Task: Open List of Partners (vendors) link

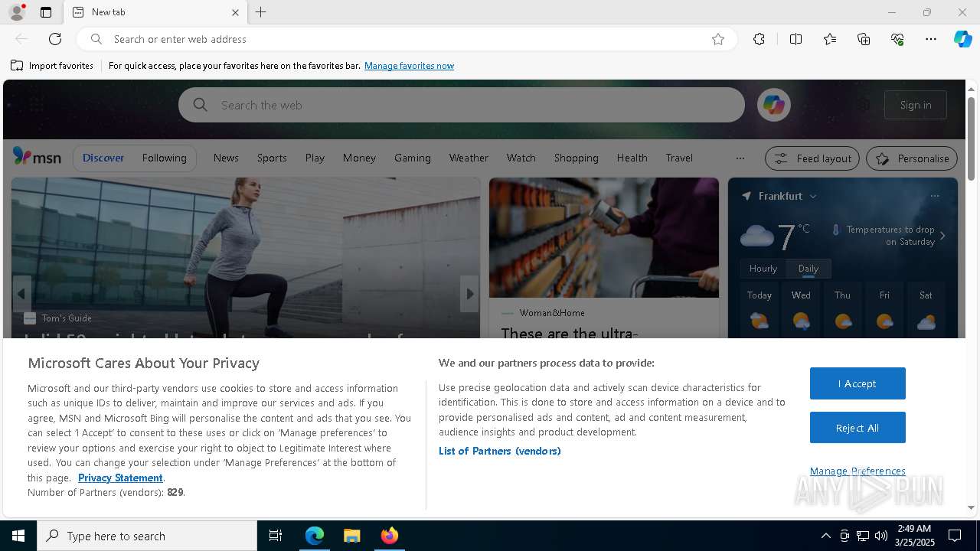Action: click(499, 451)
